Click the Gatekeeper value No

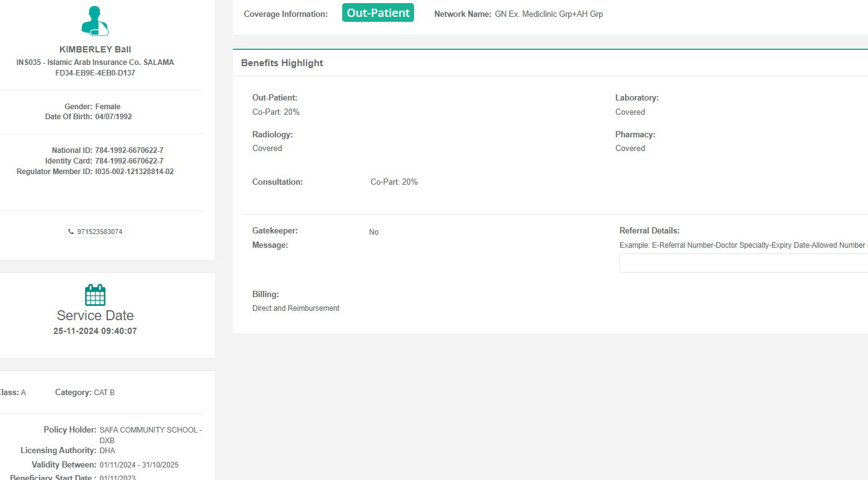[x=374, y=232]
